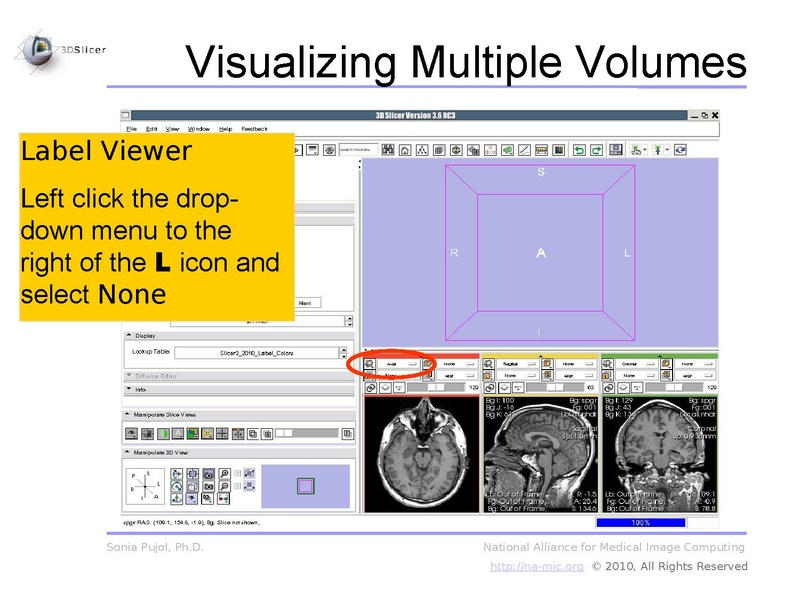Toggle the link icon in the yellow slice controller
The width and height of the screenshot is (800, 600).
[490, 387]
